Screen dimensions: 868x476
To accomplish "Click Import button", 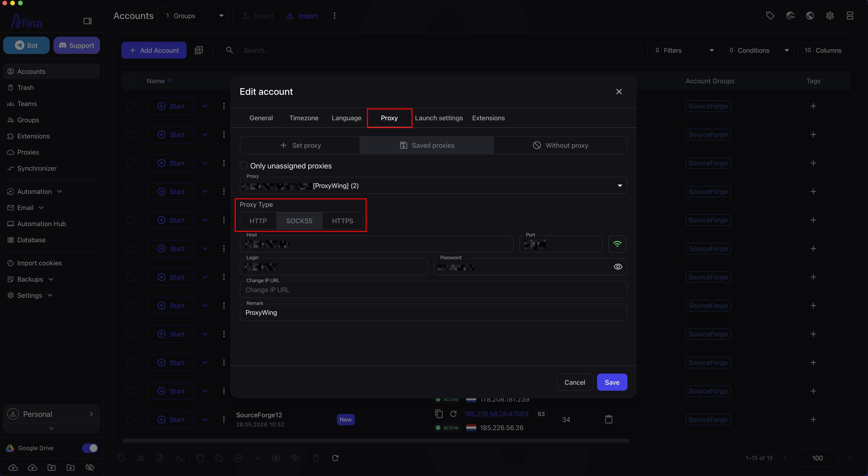I will pyautogui.click(x=302, y=16).
